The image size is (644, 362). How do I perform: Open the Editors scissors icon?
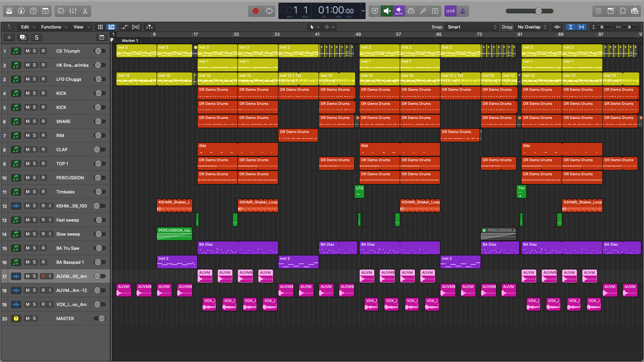pos(85,11)
